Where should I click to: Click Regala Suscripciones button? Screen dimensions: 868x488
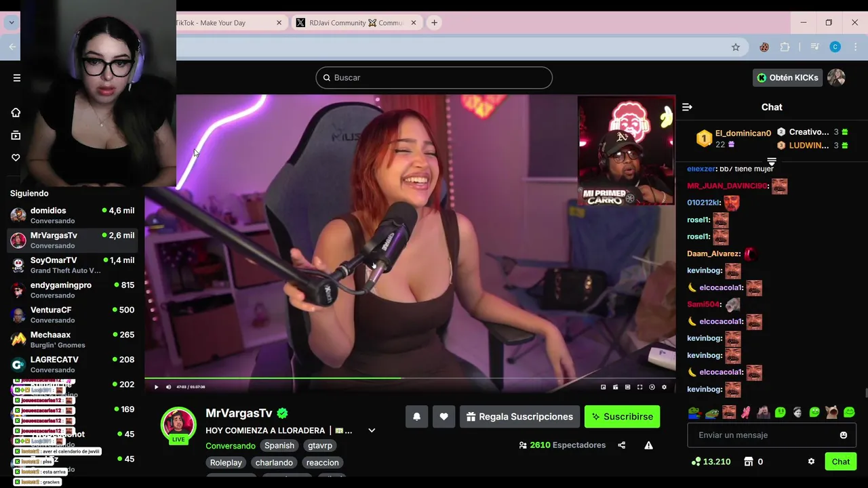coord(519,417)
